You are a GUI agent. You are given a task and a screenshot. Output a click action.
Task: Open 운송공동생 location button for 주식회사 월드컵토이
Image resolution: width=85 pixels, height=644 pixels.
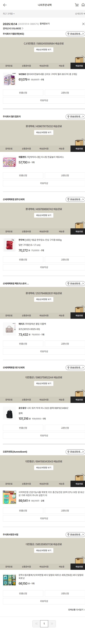75,117
